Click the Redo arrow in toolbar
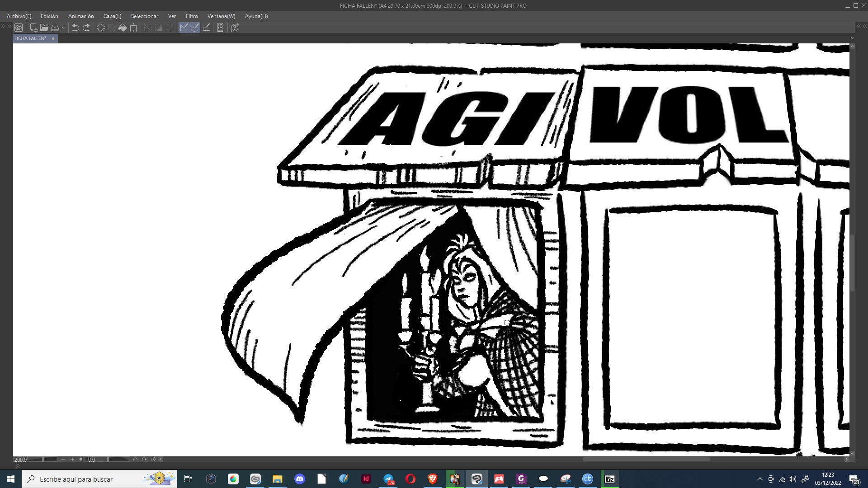The height and width of the screenshot is (488, 868). (x=86, y=28)
